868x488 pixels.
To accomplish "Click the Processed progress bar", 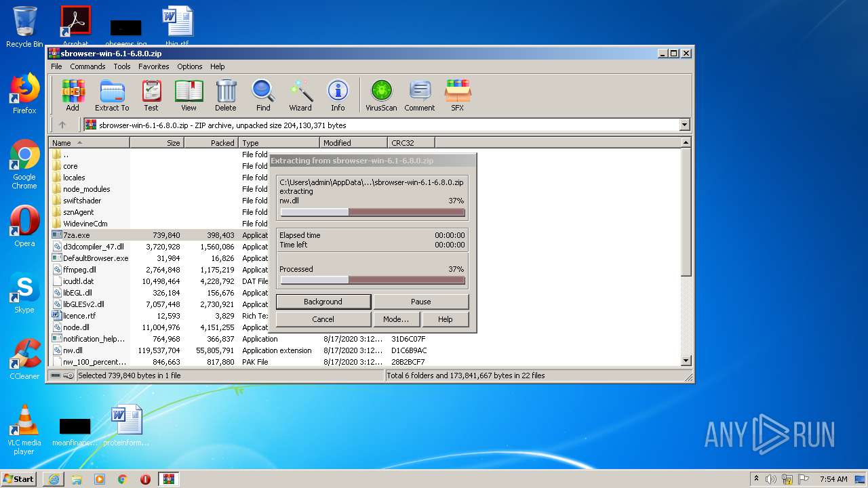I will tap(372, 280).
